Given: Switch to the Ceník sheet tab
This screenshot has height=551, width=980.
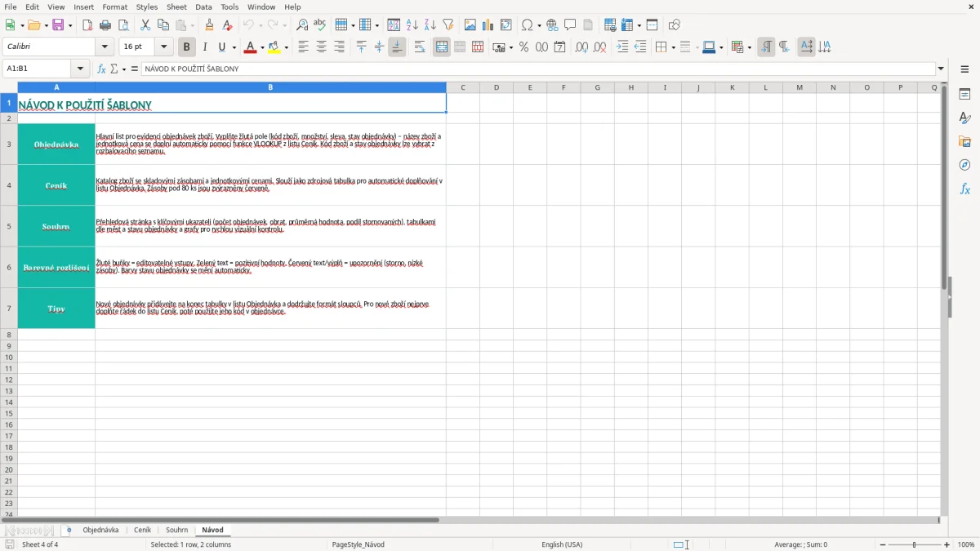Looking at the screenshot, I should (x=142, y=530).
